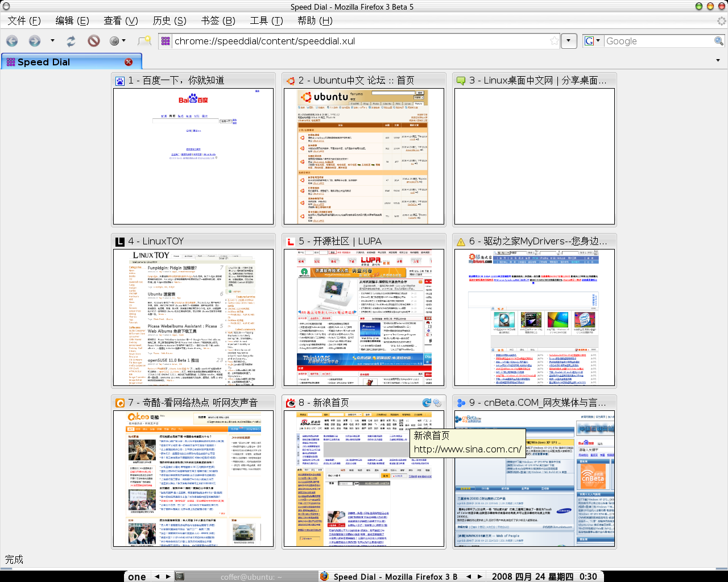The image size is (728, 582).
Task: Click the 完成 status bar text
Action: point(14,559)
